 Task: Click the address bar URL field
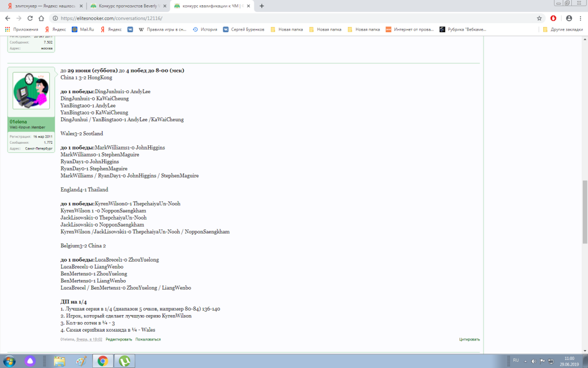tap(287, 18)
